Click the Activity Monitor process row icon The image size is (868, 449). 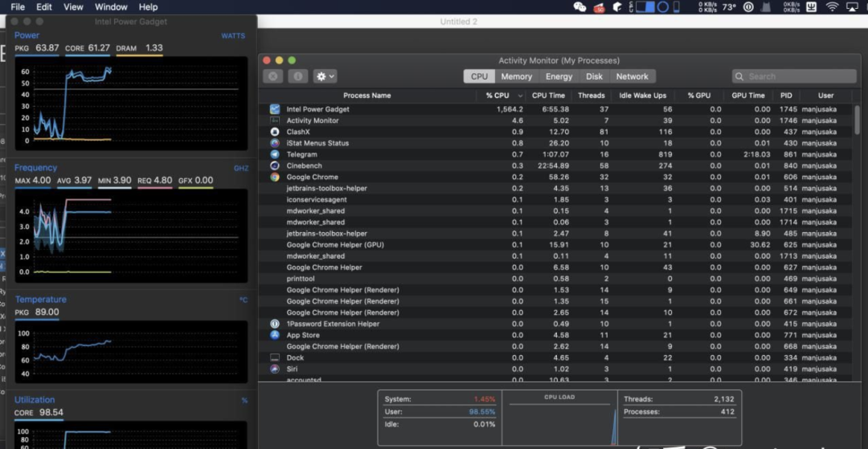(275, 120)
